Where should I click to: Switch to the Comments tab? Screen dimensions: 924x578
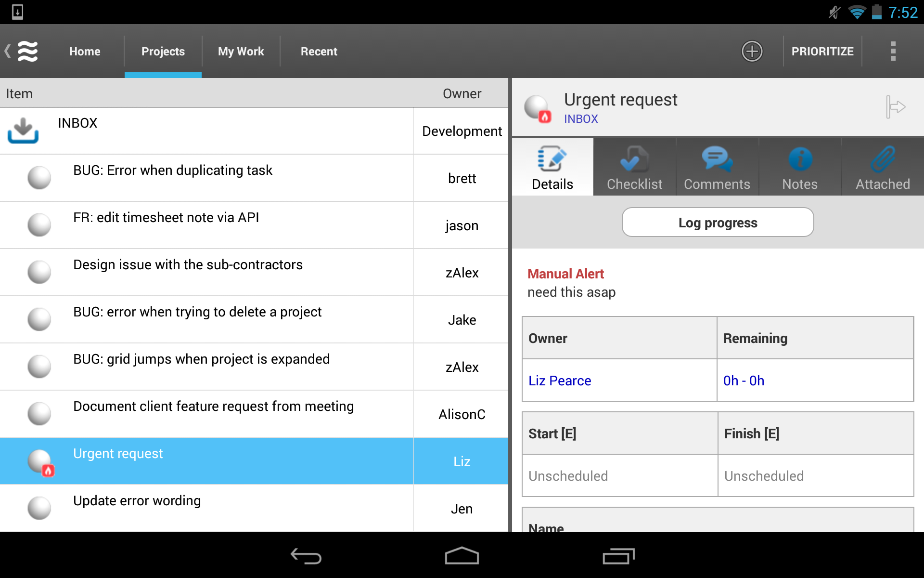(717, 166)
